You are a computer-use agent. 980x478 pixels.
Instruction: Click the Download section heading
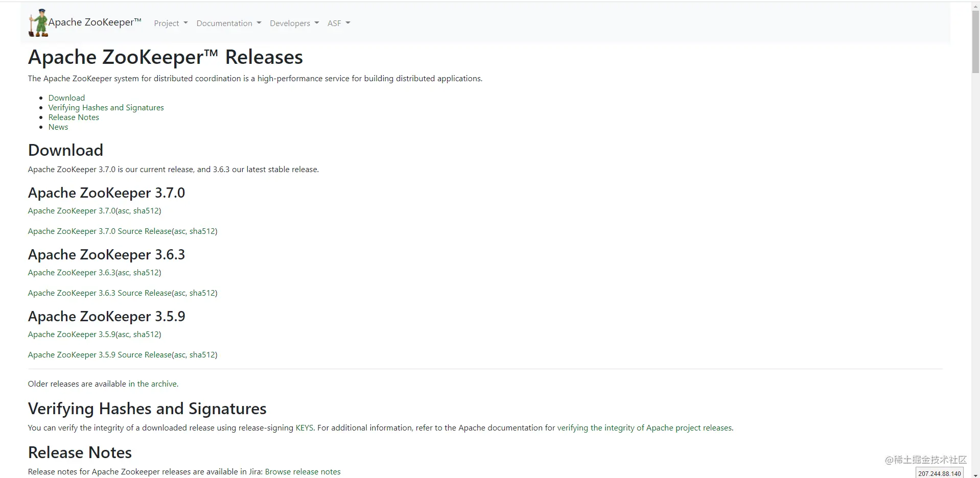65,150
